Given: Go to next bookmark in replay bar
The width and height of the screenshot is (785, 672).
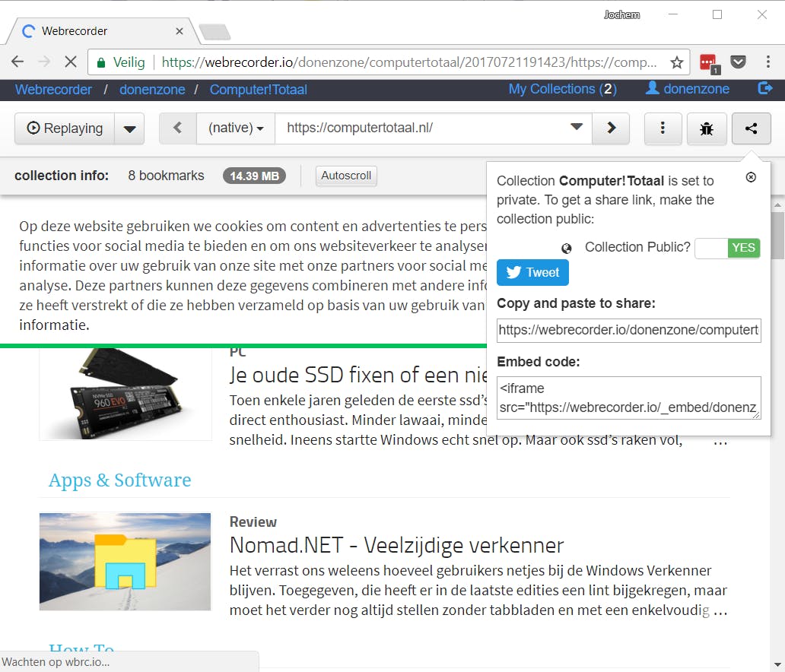Looking at the screenshot, I should tap(611, 128).
